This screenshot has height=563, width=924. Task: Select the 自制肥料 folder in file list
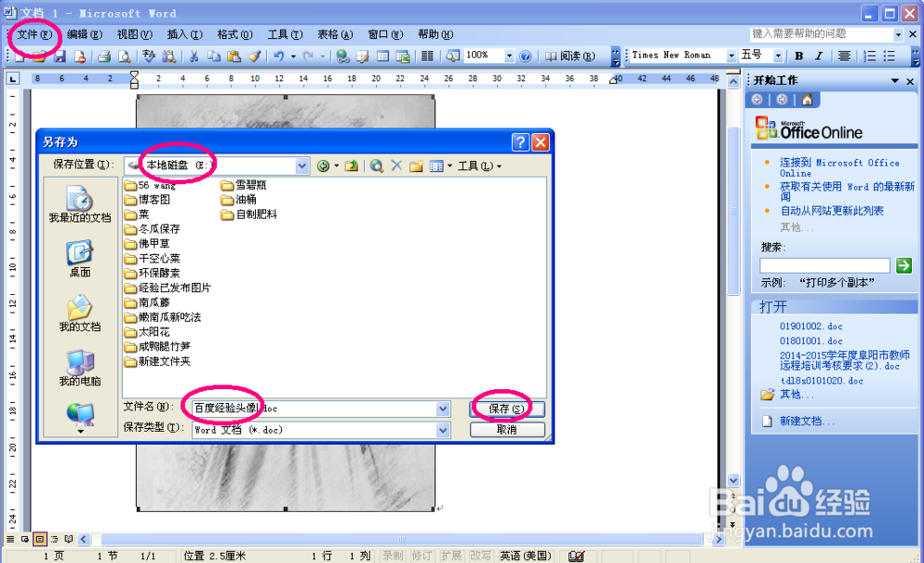[249, 214]
